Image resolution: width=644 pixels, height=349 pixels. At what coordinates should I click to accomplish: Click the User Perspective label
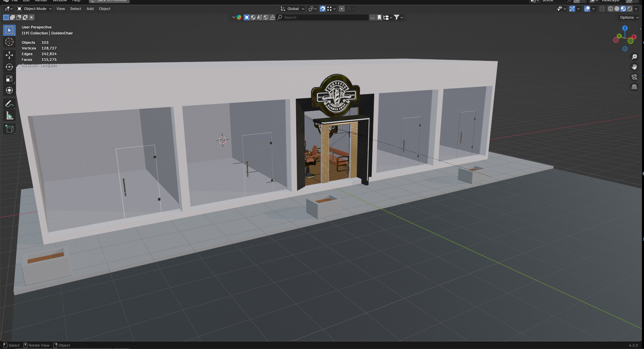37,27
